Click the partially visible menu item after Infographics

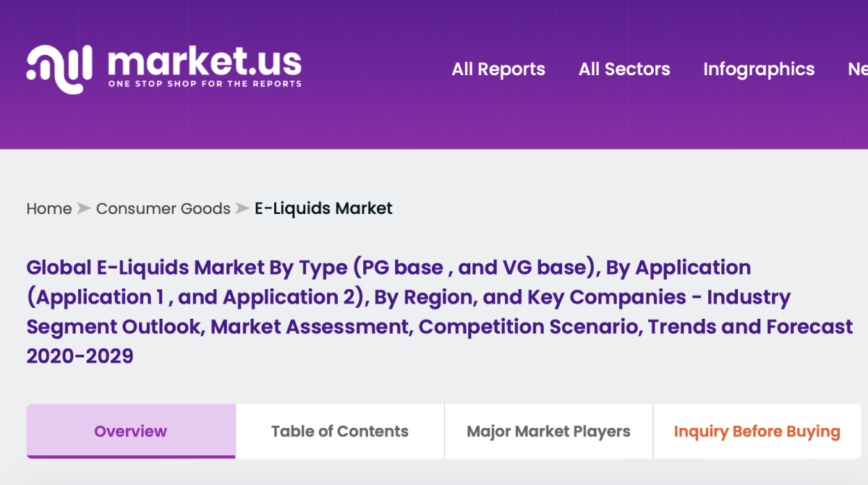857,69
